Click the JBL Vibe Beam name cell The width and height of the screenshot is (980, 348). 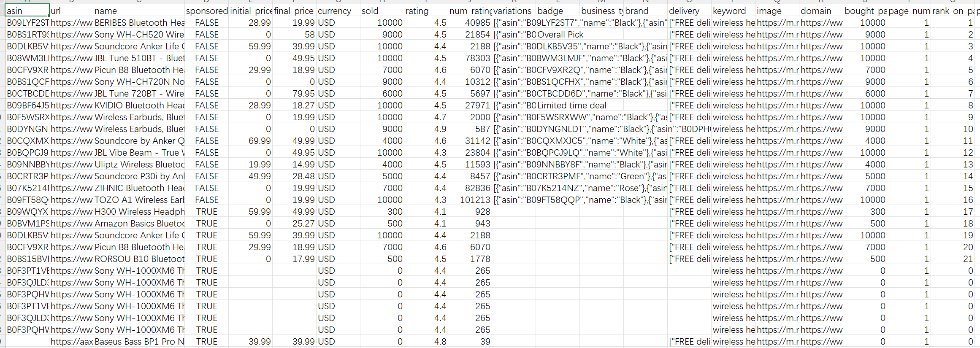pos(139,152)
